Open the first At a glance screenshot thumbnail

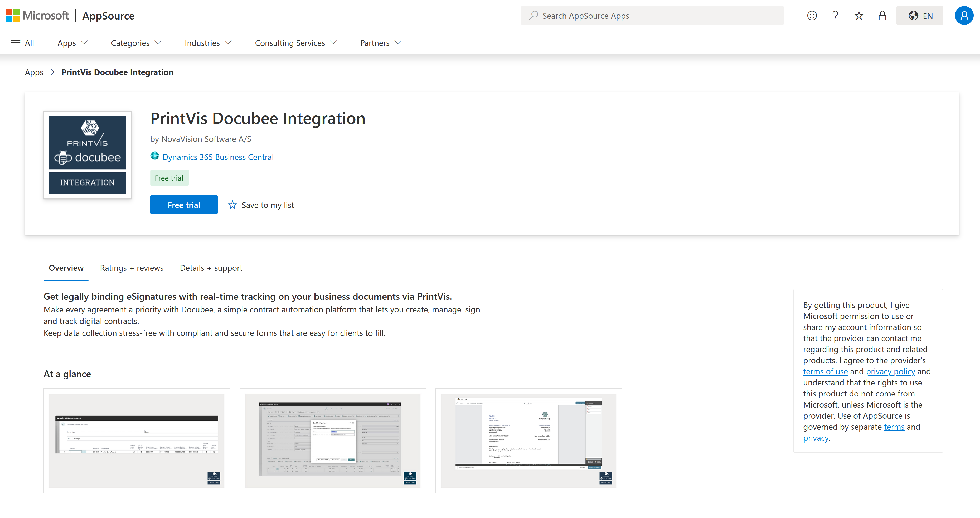click(x=137, y=440)
